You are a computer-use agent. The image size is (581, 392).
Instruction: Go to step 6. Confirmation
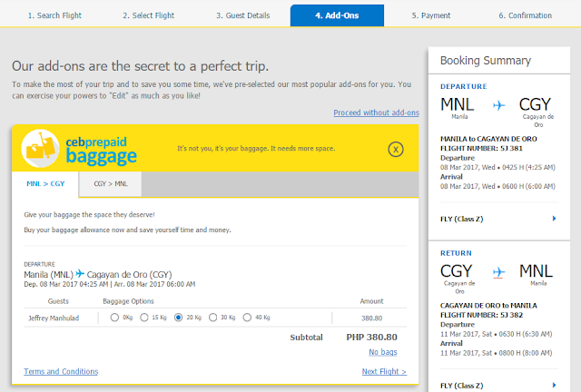point(525,15)
